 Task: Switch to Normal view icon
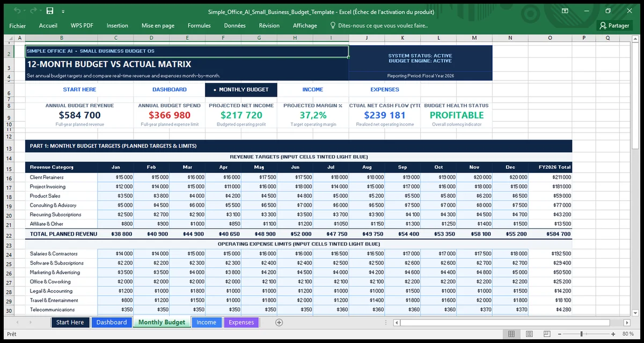click(x=511, y=334)
